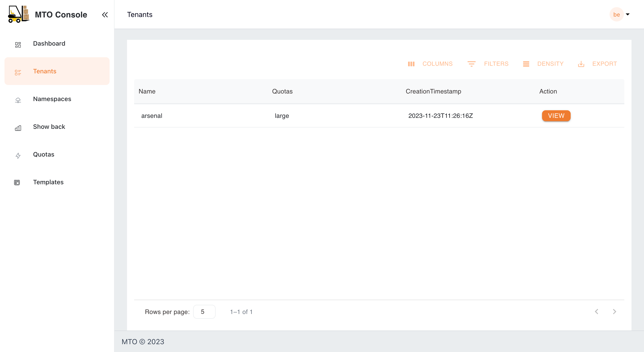Click the export download icon
644x352 pixels.
coord(581,64)
